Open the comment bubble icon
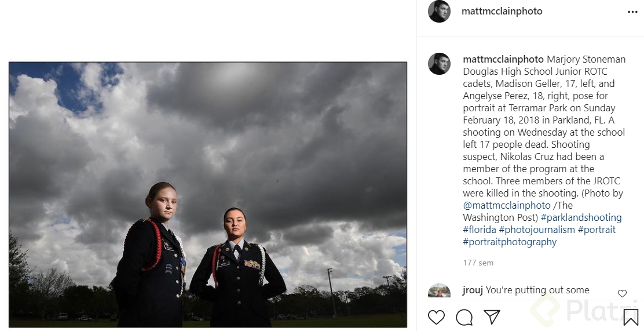The width and height of the screenshot is (644, 331). tap(464, 318)
